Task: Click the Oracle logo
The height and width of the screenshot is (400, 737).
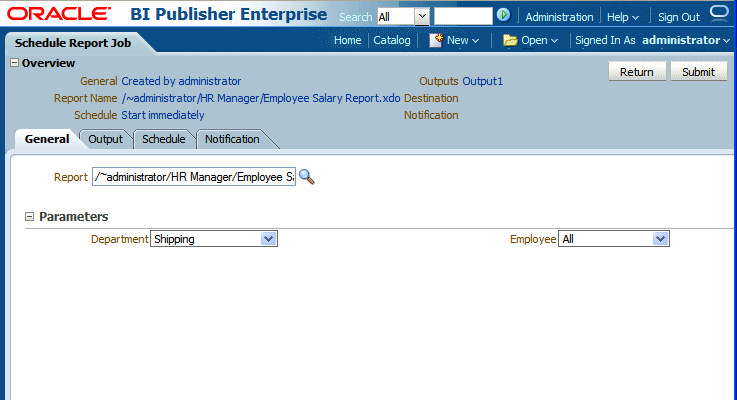Action: point(59,14)
